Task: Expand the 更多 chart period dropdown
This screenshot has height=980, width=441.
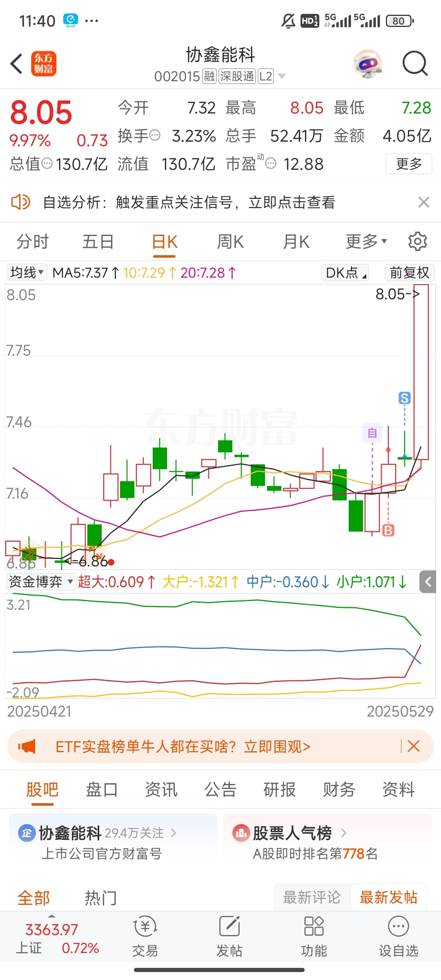Action: click(366, 242)
